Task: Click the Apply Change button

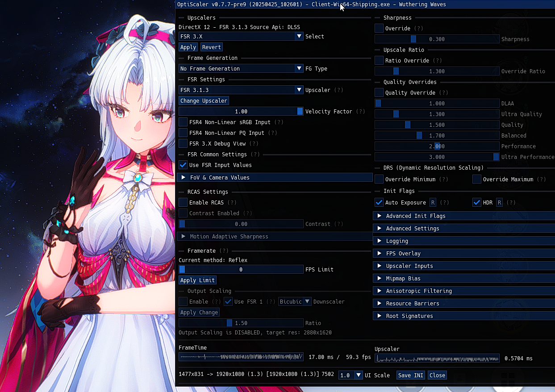Action: [199, 312]
